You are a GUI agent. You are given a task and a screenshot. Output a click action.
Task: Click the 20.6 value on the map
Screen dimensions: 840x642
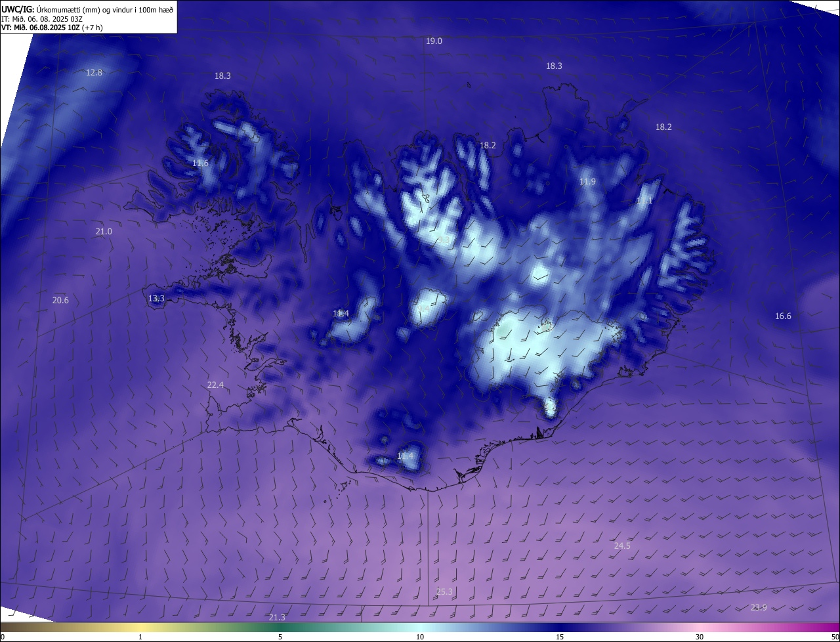tap(60, 300)
